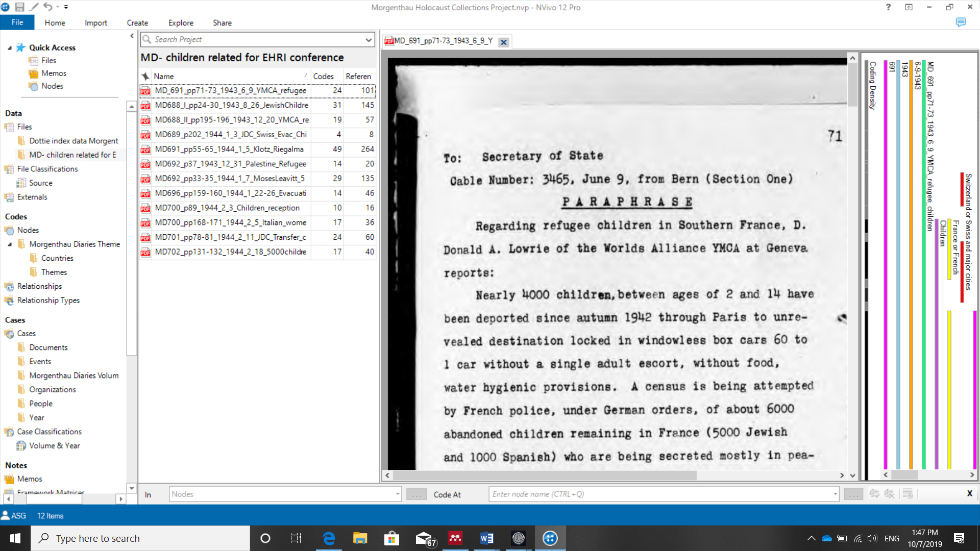Click the ellipsis browse button beside Nodes field
The image size is (980, 551).
click(x=416, y=494)
